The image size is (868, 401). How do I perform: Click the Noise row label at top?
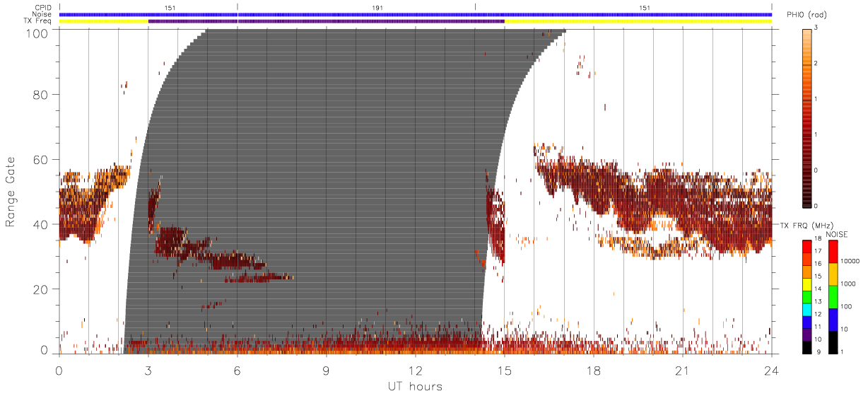(42, 14)
